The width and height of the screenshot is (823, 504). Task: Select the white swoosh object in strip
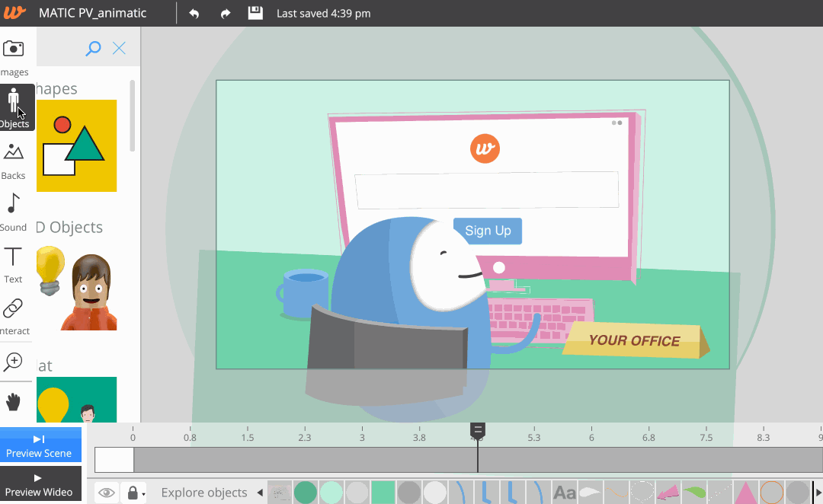(591, 493)
